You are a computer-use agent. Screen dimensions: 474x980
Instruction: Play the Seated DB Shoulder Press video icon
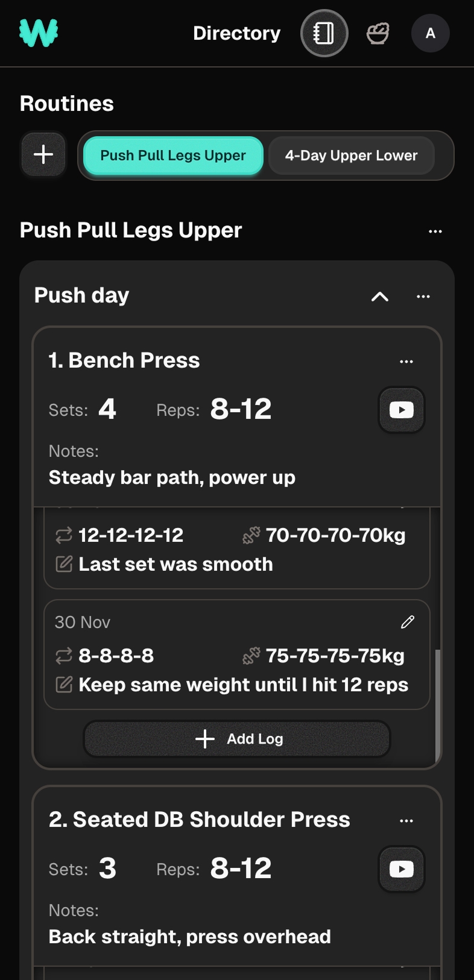401,869
